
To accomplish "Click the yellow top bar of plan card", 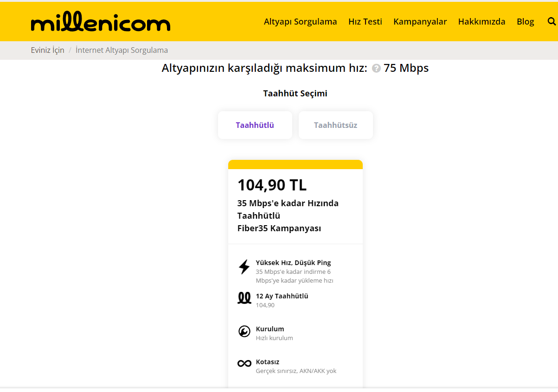I will [x=295, y=164].
